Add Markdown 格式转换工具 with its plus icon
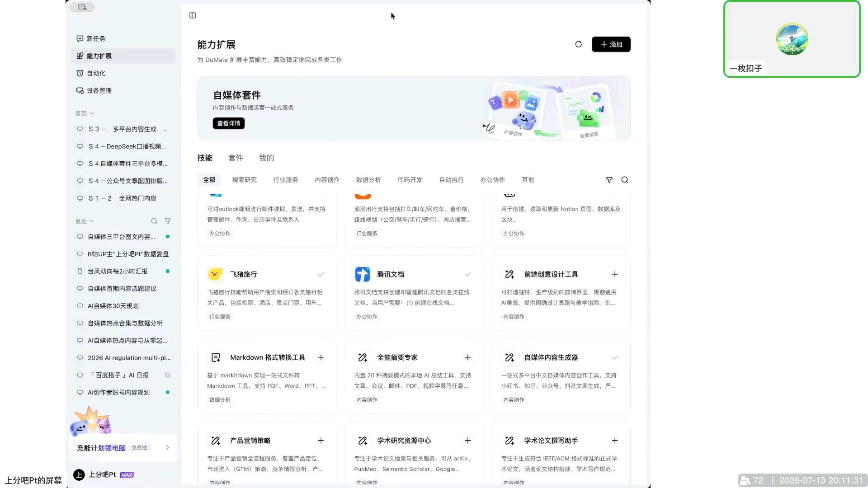Viewport: 868px width, 488px height. (321, 357)
